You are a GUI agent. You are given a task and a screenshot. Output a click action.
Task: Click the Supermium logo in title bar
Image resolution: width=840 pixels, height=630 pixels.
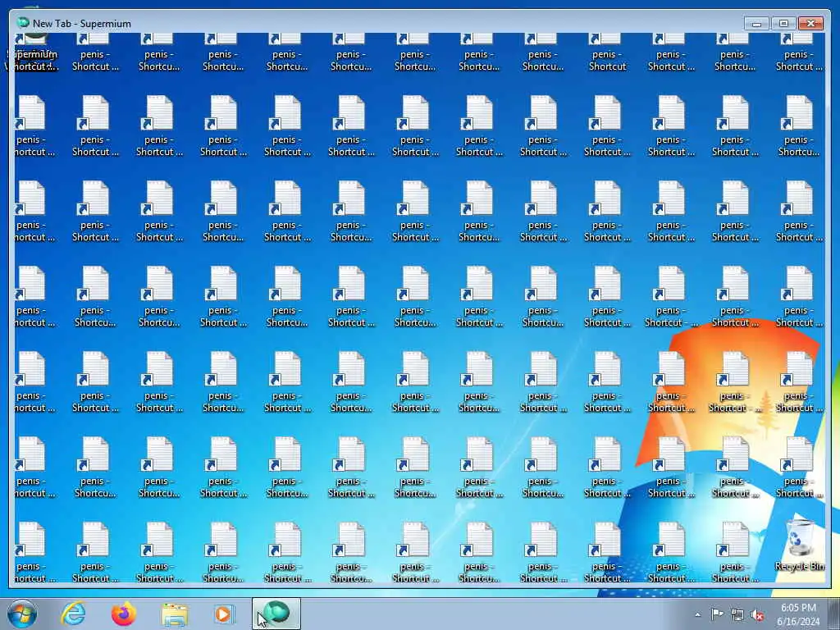point(22,22)
